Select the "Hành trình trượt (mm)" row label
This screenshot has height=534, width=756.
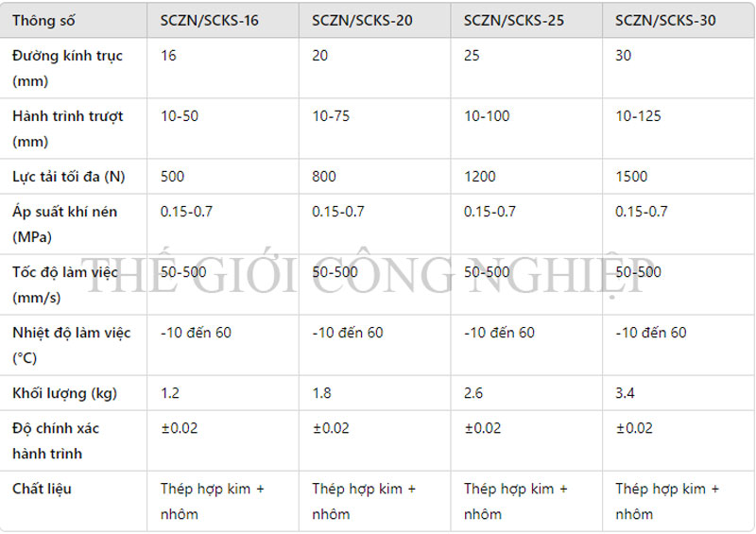pyautogui.click(x=67, y=129)
